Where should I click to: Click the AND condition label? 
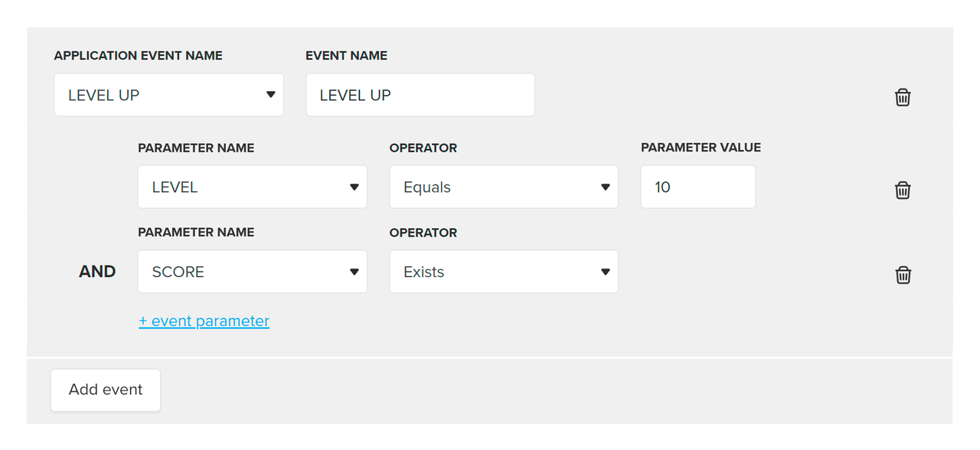click(x=97, y=272)
